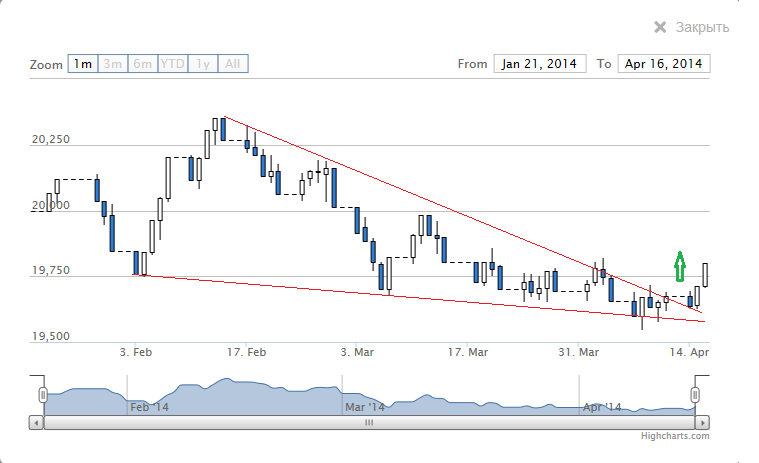Screen dimensions: 759x463
Task: Click the Apr '14 navigator label
Action: pyautogui.click(x=602, y=407)
